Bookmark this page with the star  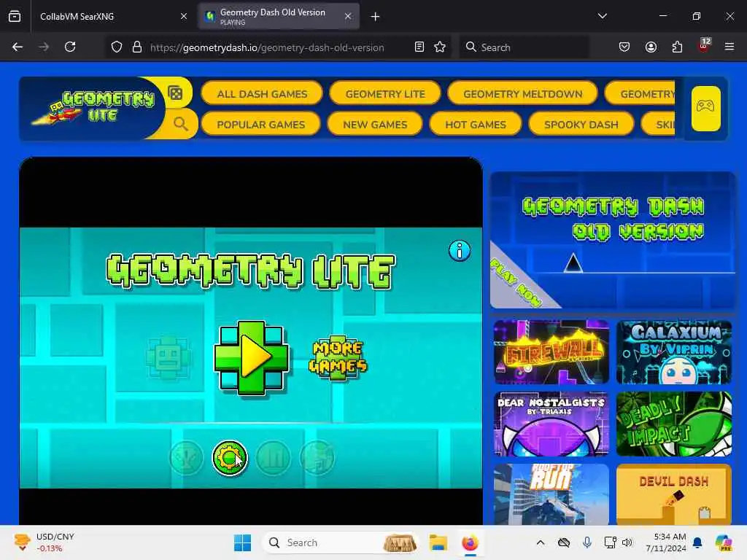[440, 47]
